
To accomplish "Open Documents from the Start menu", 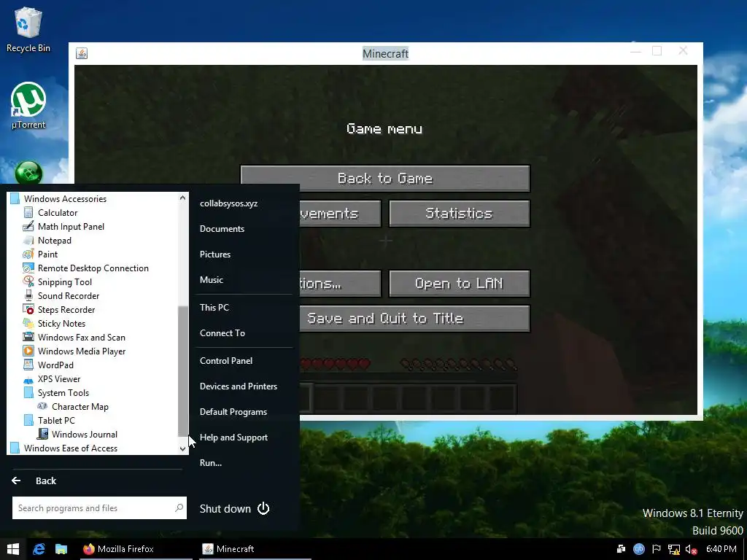I will 222,229.
